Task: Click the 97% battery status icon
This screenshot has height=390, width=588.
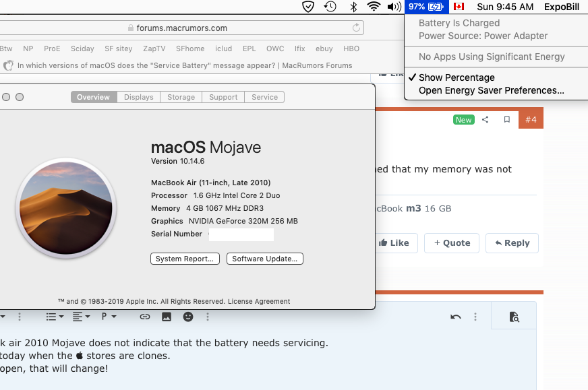Action: [426, 7]
